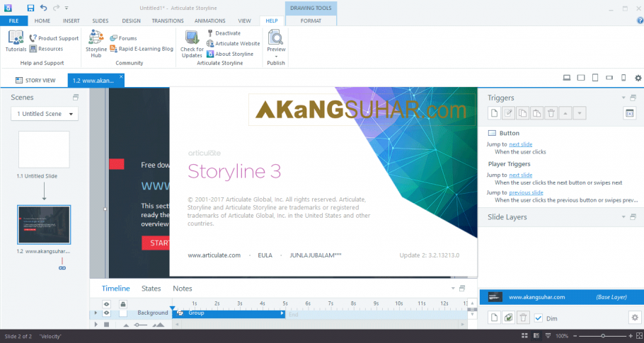Open the Untitled Scene dropdown

tap(45, 114)
